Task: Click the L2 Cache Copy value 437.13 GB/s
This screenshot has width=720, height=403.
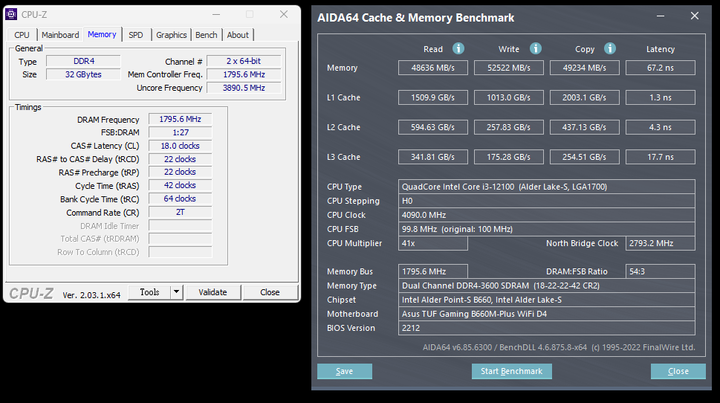Action: [x=585, y=127]
